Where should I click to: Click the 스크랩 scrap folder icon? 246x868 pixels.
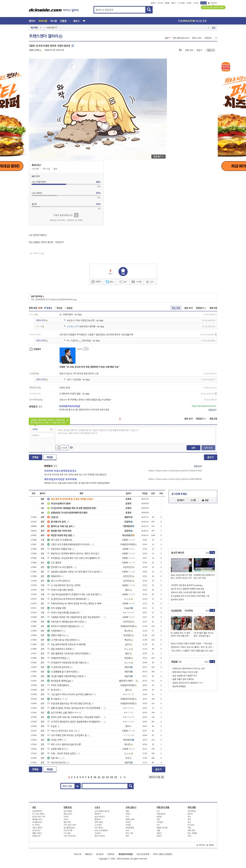click(137, 282)
